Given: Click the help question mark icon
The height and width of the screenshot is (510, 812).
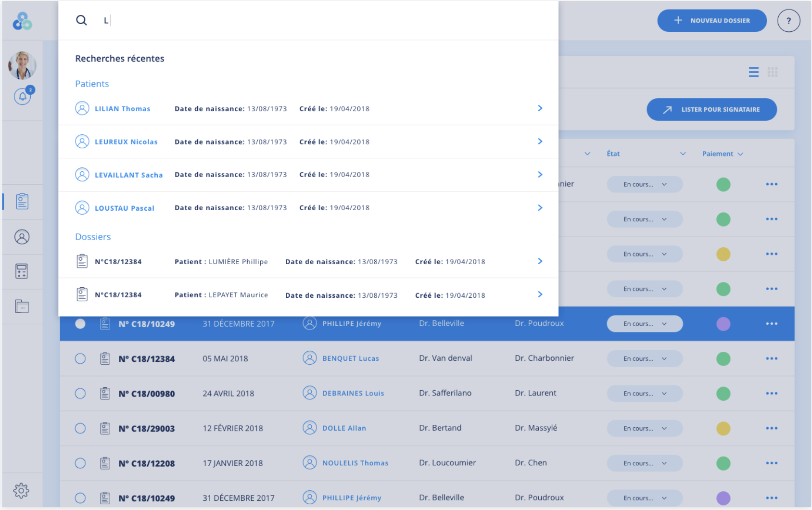Looking at the screenshot, I should 788,21.
